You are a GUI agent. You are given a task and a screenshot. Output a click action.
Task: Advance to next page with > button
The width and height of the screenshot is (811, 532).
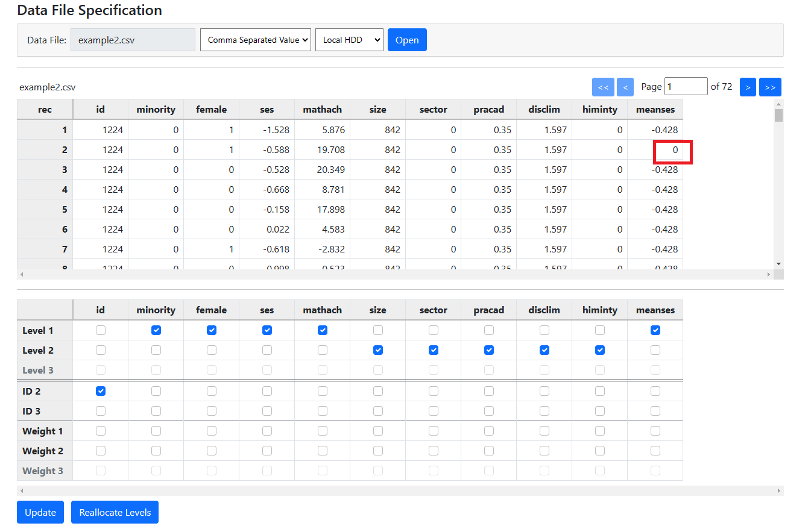point(748,87)
